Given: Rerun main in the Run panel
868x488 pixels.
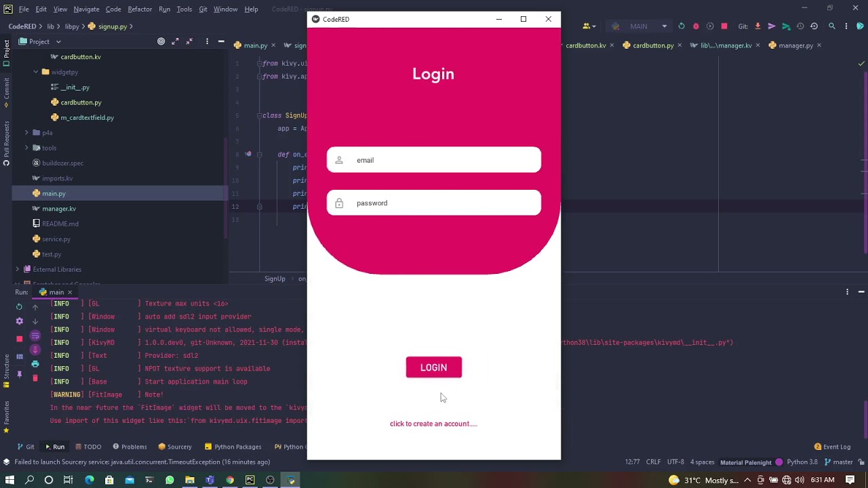Looking at the screenshot, I should pyautogui.click(x=19, y=307).
